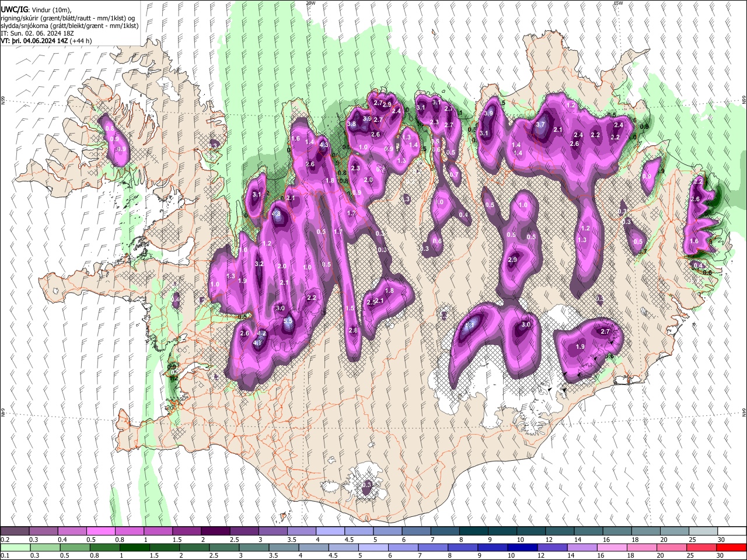Click the '(+44 h)' forecast offset text

81,41
